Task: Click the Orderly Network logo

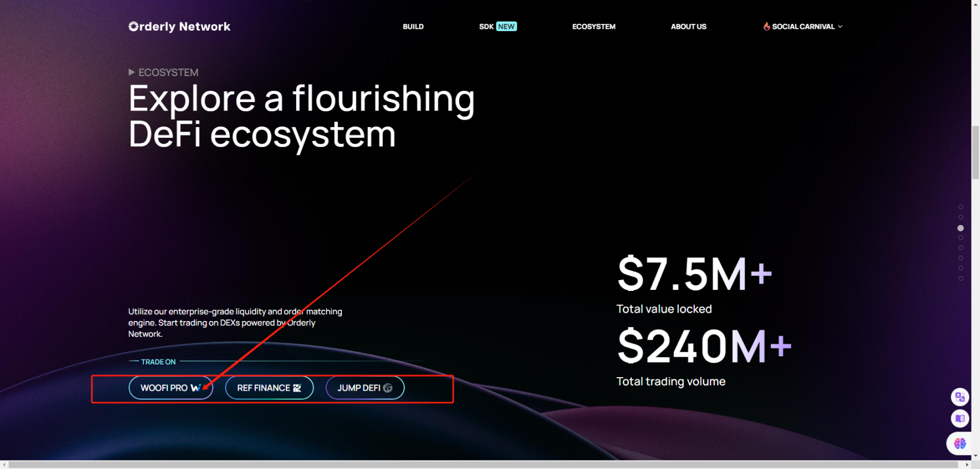Action: click(179, 27)
